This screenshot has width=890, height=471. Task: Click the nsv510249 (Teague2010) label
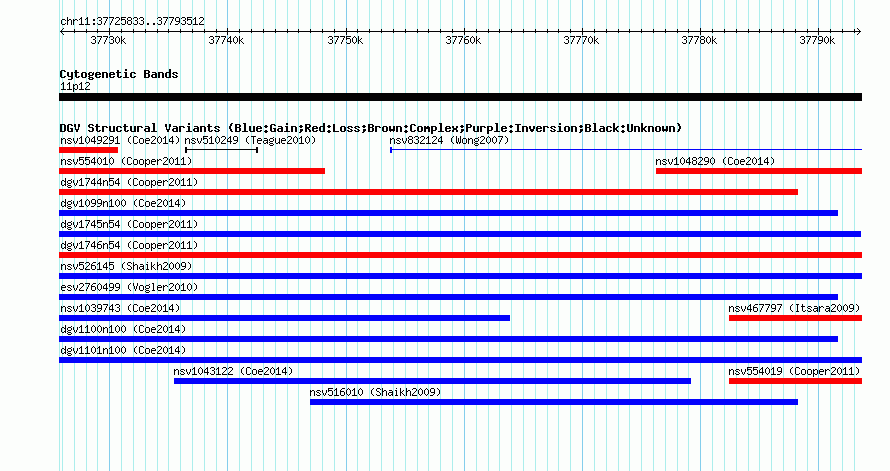point(250,140)
